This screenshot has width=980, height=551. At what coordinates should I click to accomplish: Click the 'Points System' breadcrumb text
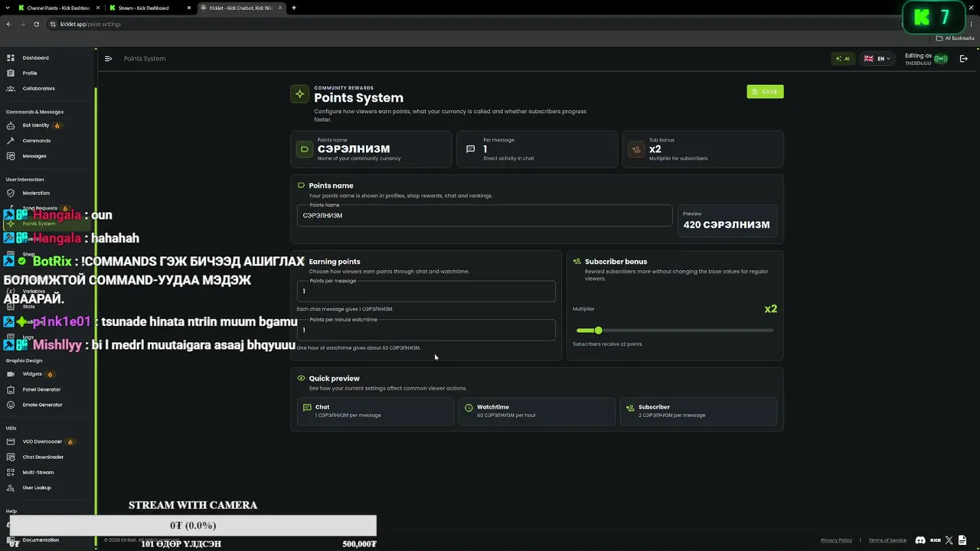coord(145,59)
